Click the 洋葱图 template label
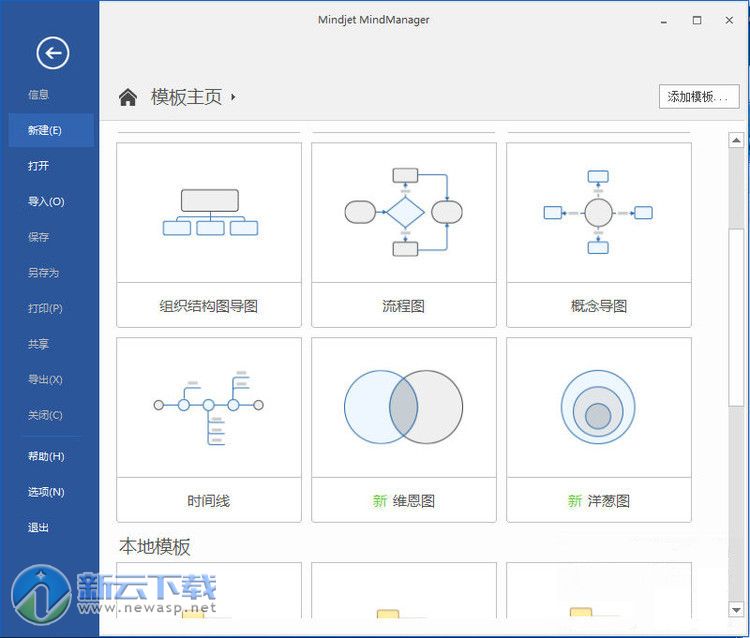Viewport: 750px width, 638px height. (609, 501)
